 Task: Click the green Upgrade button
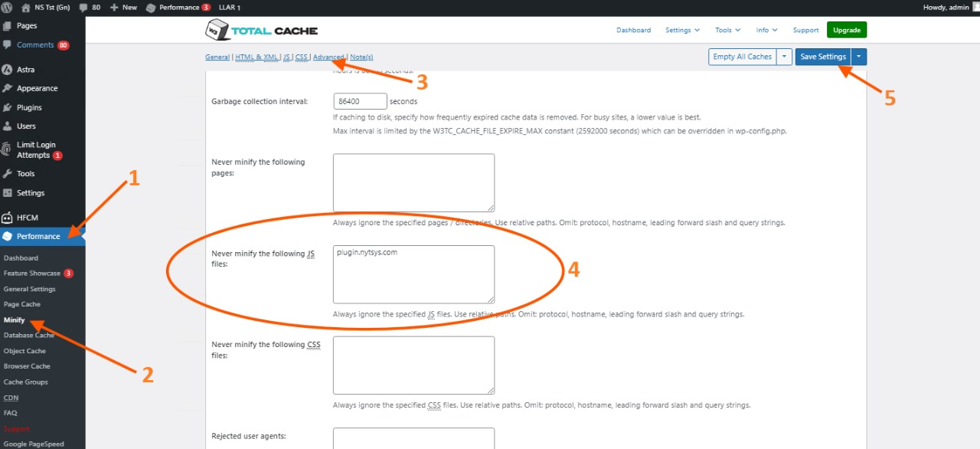tap(847, 30)
